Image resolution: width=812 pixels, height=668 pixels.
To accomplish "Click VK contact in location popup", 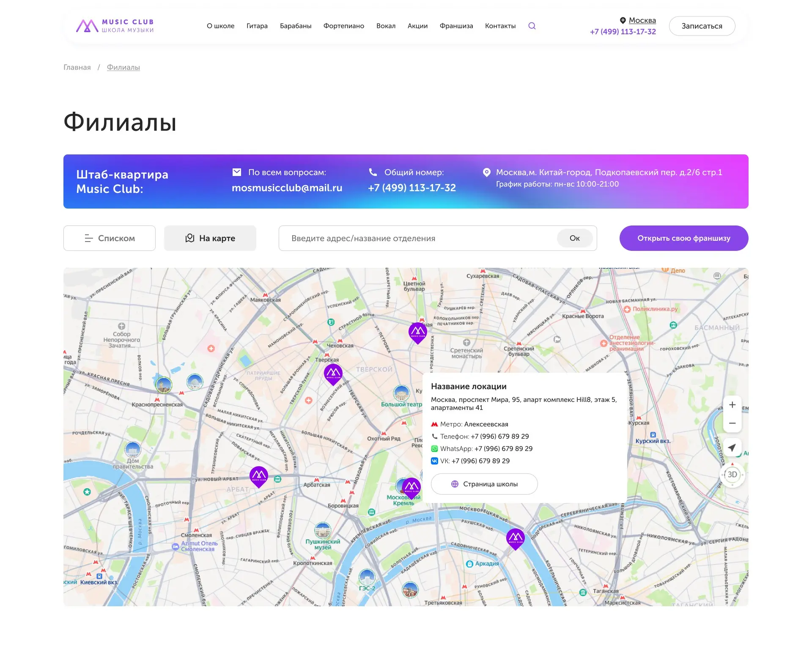I will tap(480, 461).
